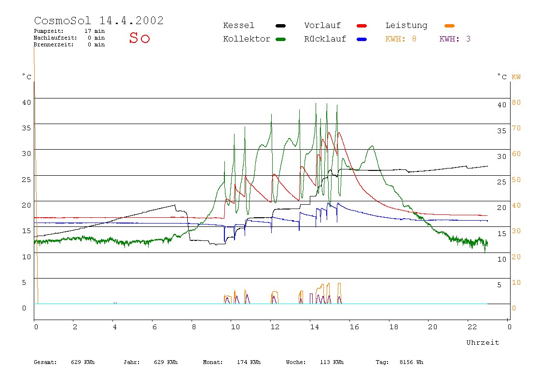Click the '8156 Wh' day value
The height and width of the screenshot is (392, 554).
coord(411,362)
